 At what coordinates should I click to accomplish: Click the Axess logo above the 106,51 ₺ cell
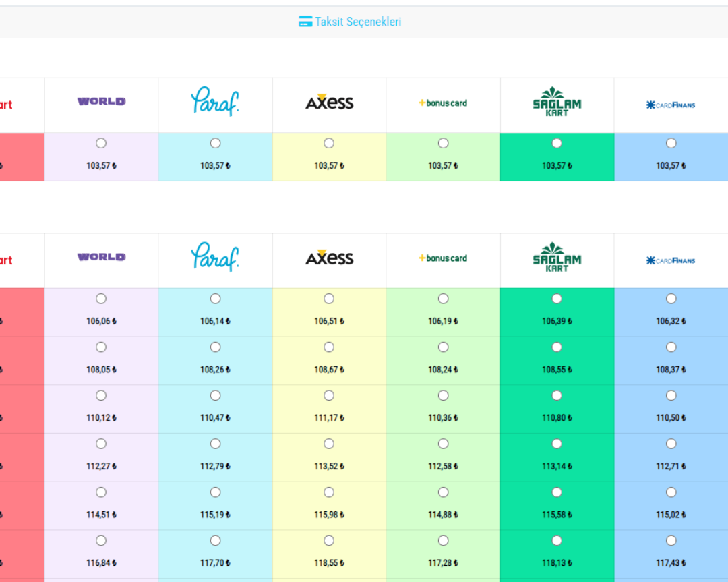tap(329, 258)
